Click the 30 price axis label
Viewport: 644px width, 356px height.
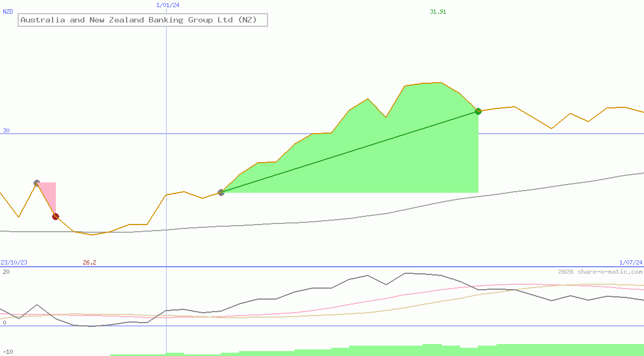click(6, 130)
